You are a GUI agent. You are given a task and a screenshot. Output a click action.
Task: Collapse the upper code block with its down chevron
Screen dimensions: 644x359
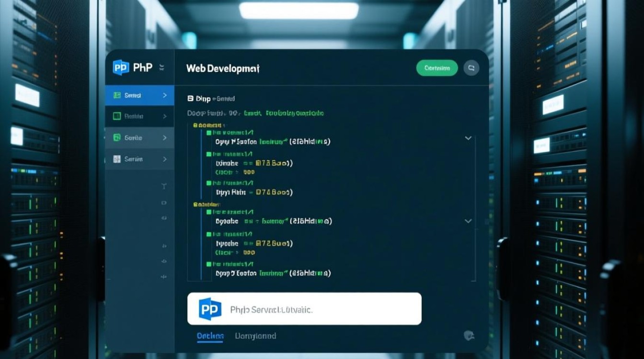468,138
